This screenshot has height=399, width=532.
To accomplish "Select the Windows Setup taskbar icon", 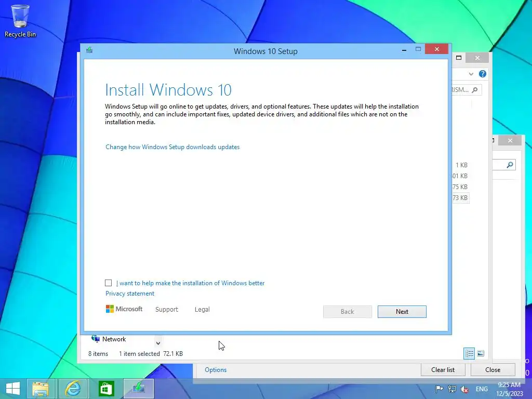I will 139,389.
